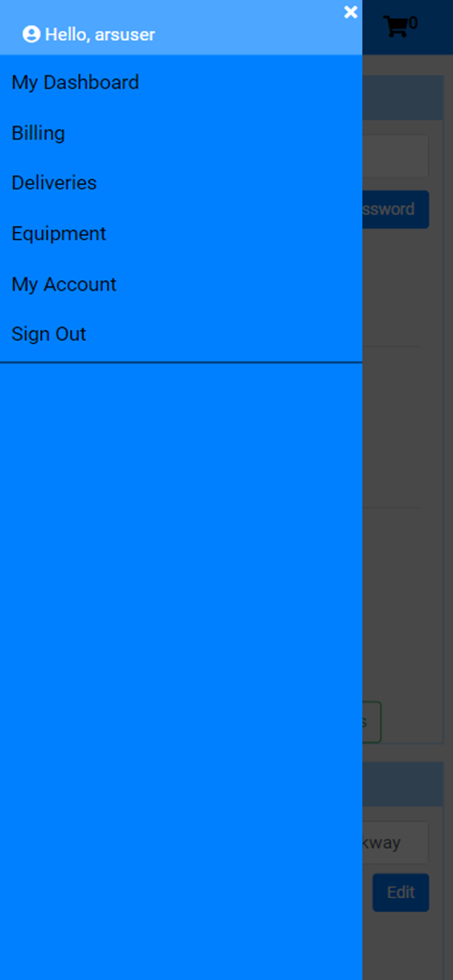
Task: Sign Out of the account
Action: click(x=49, y=334)
